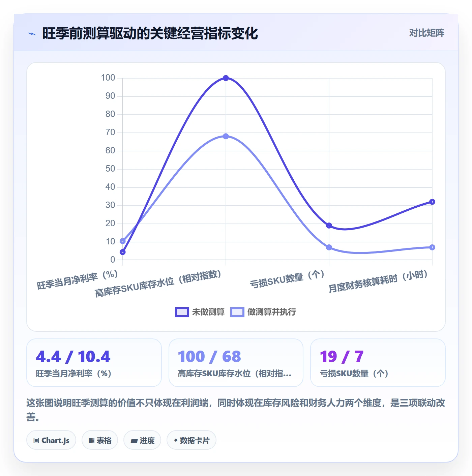Select the Chart.js tag chip
This screenshot has height=476, width=472.
pyautogui.click(x=51, y=440)
